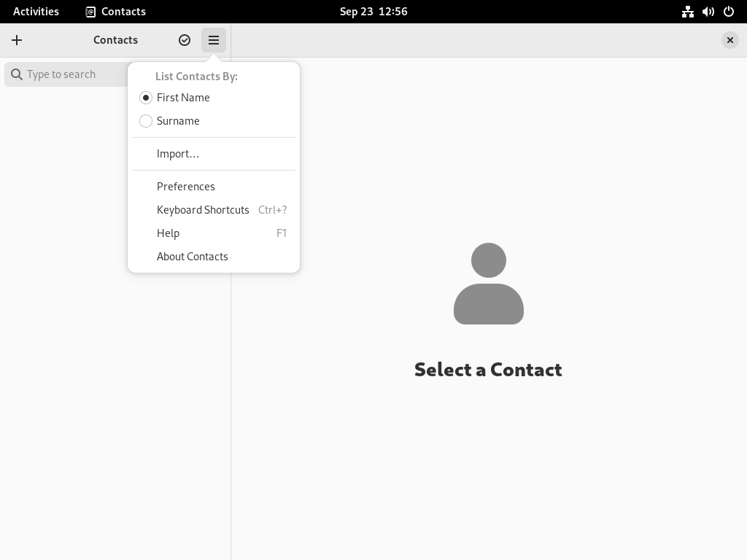The image size is (747, 560).
Task: Toggle selection mode with the checkmark icon
Action: tap(185, 40)
